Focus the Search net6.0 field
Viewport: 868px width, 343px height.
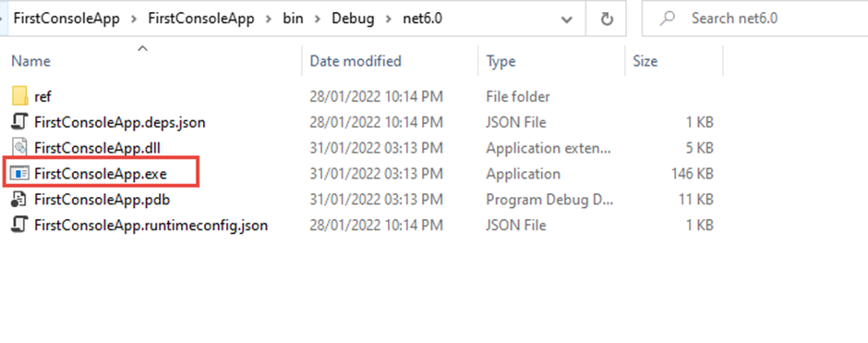[754, 18]
